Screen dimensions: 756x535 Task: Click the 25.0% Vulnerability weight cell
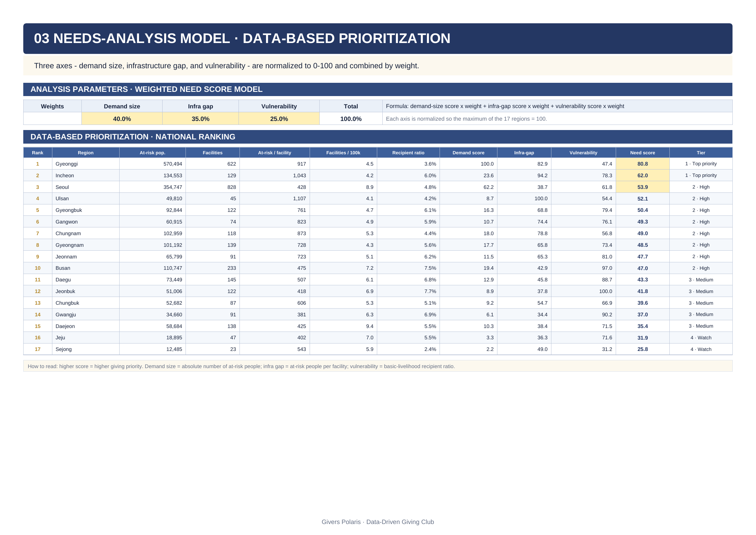click(x=279, y=119)
